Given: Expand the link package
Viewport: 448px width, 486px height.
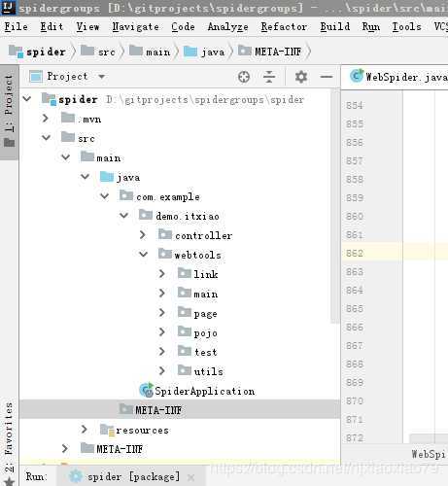Looking at the screenshot, I should coord(162,274).
